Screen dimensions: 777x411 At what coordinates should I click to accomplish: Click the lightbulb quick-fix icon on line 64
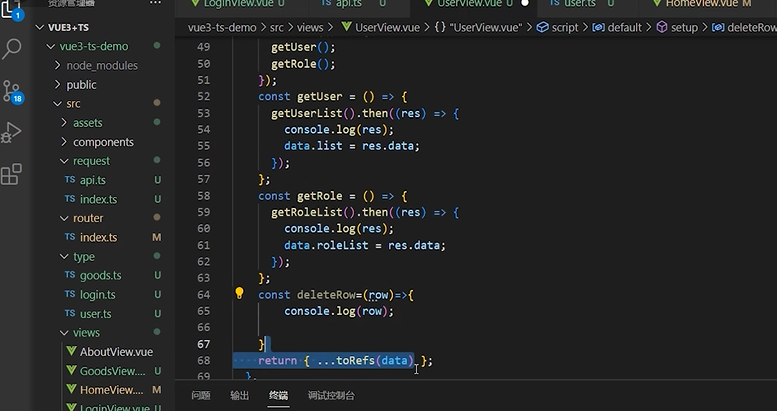239,294
